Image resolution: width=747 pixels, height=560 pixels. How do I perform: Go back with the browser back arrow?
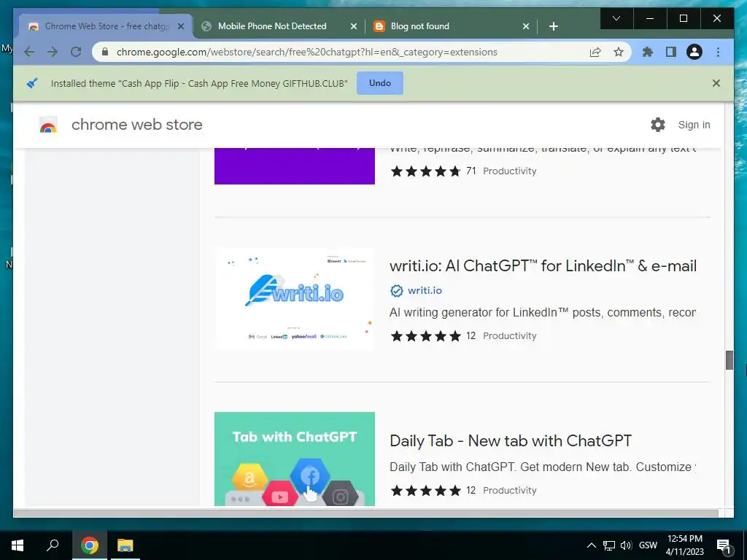[x=29, y=52]
